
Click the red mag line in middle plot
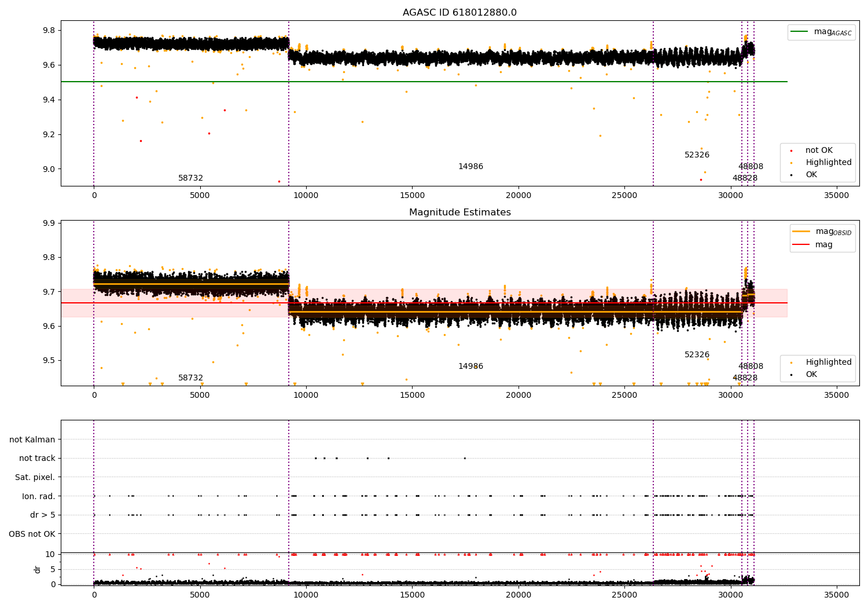(424, 303)
